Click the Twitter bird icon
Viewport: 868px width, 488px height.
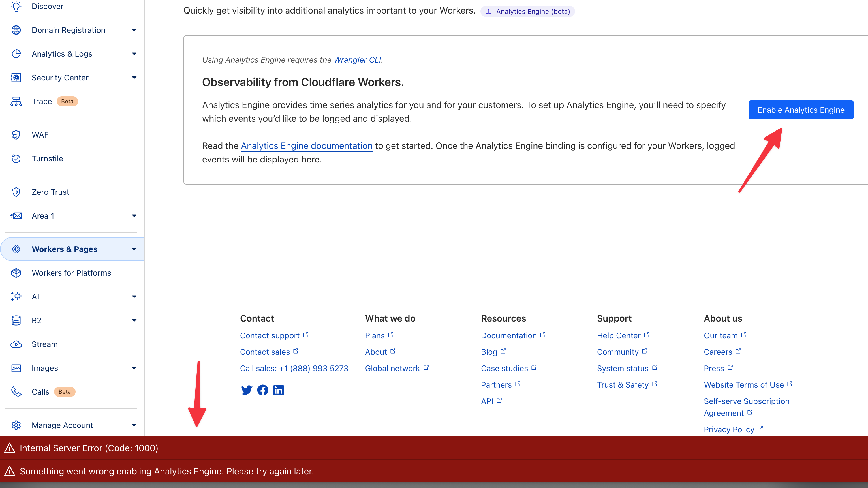[246, 390]
